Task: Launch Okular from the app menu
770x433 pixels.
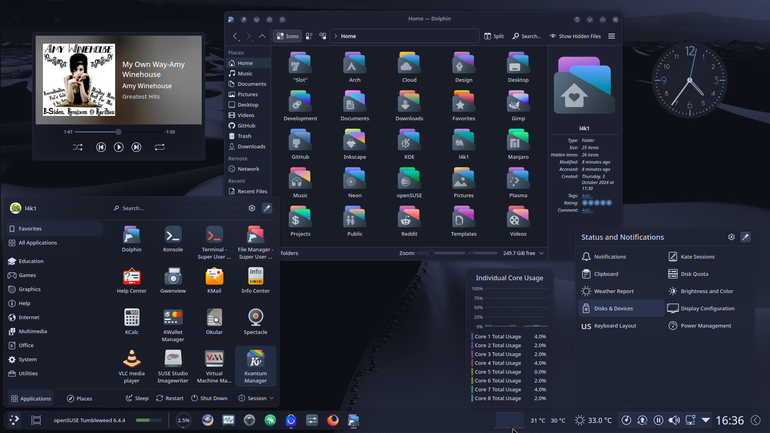Action: (214, 322)
